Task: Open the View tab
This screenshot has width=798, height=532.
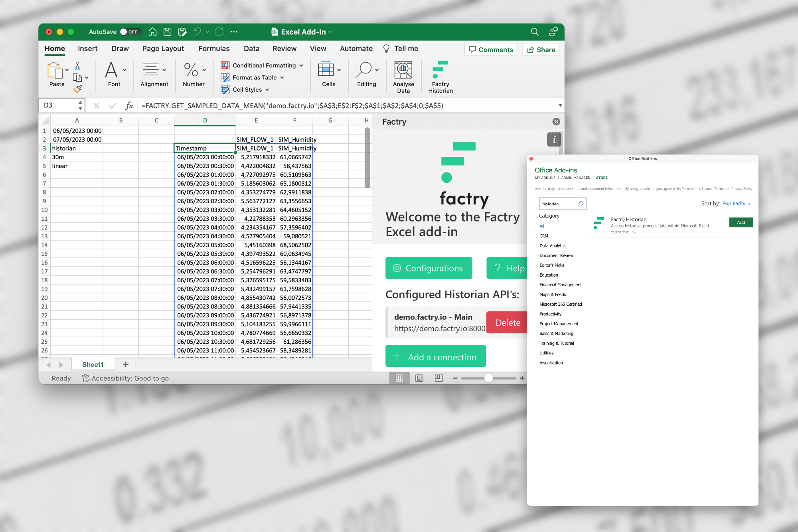Action: (318, 49)
